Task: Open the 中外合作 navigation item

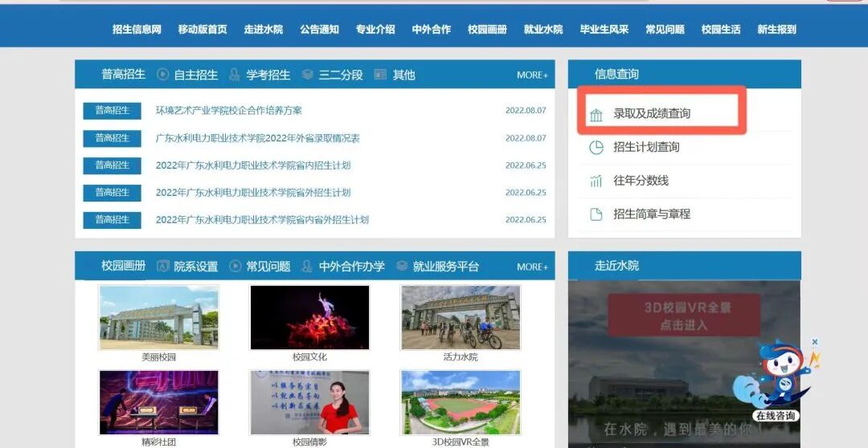Action: 432,30
